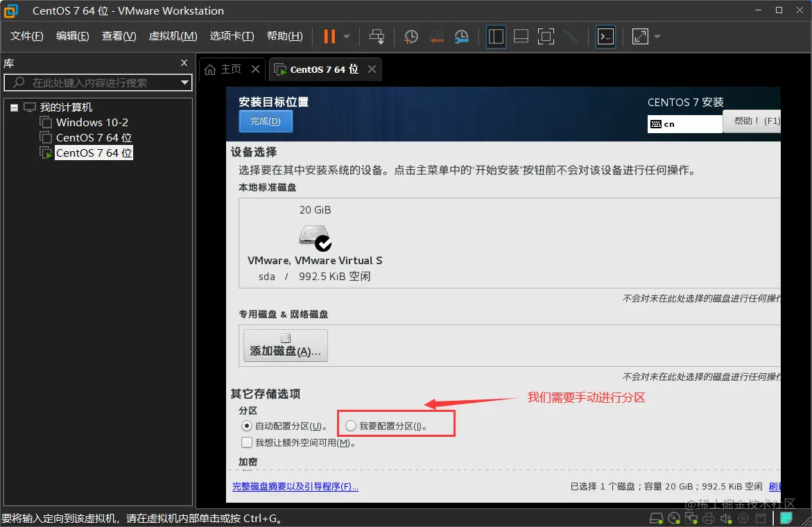Close the 主页 tab
Image resolution: width=812 pixels, height=527 pixels.
[255, 69]
